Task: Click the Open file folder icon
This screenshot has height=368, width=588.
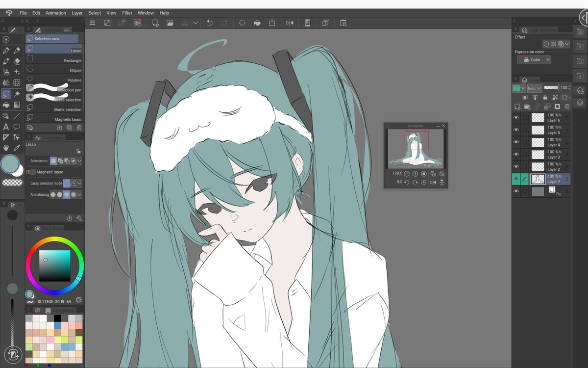Action: pyautogui.click(x=170, y=23)
